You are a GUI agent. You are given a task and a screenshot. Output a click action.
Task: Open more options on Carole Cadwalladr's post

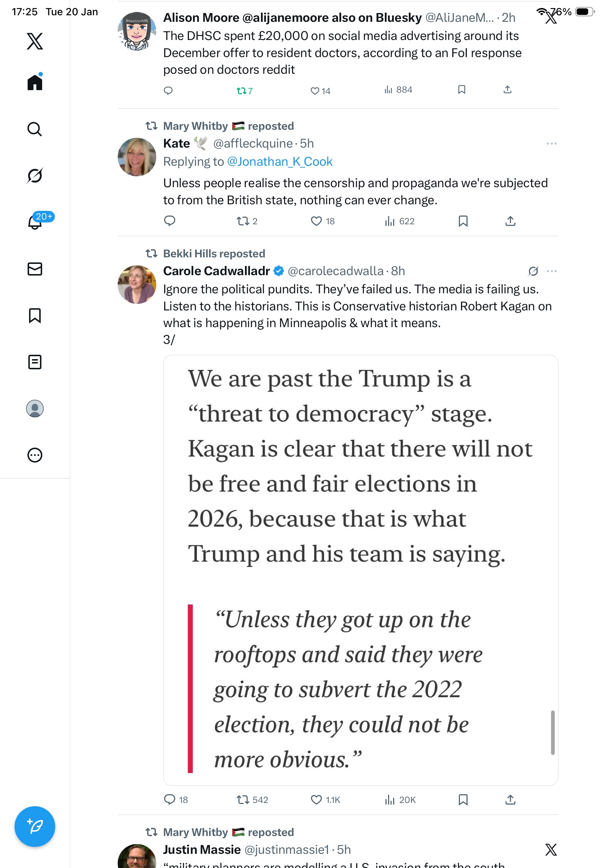coord(552,271)
